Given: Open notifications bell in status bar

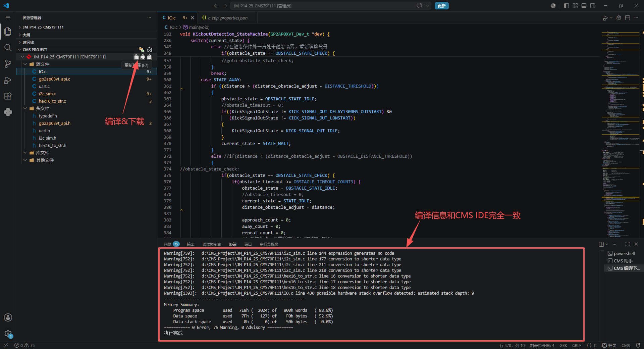Looking at the screenshot, I should click(x=638, y=345).
